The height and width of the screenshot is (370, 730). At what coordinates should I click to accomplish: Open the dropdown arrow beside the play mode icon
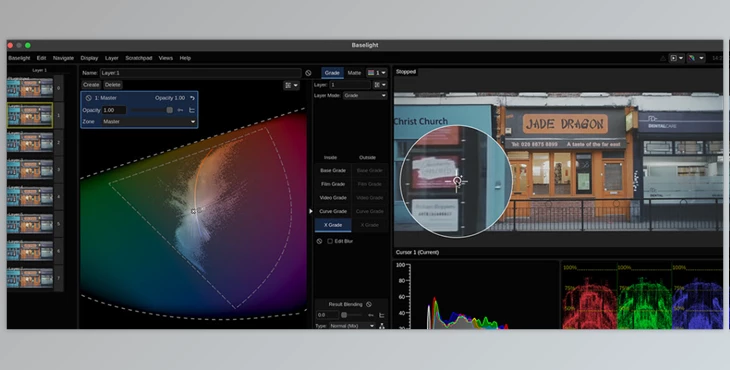pyautogui.click(x=681, y=58)
